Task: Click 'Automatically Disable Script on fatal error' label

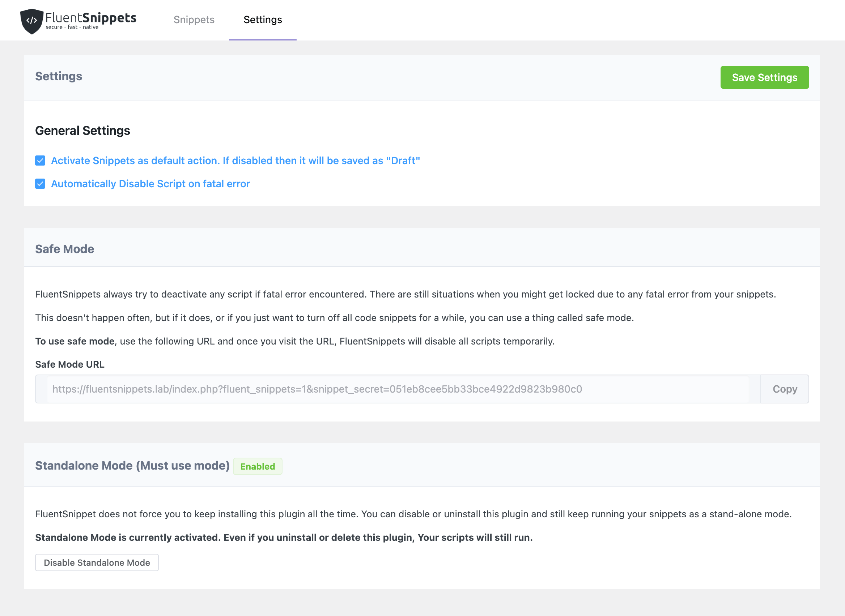Action: click(x=150, y=184)
